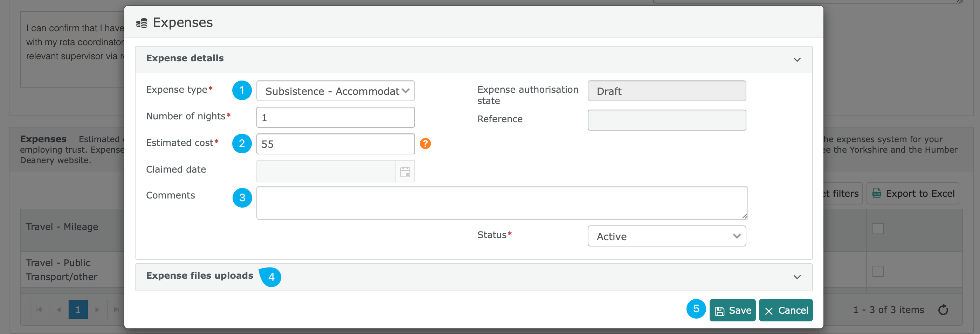Open the Status dropdown showing Active
This screenshot has width=980, height=334.
[666, 236]
